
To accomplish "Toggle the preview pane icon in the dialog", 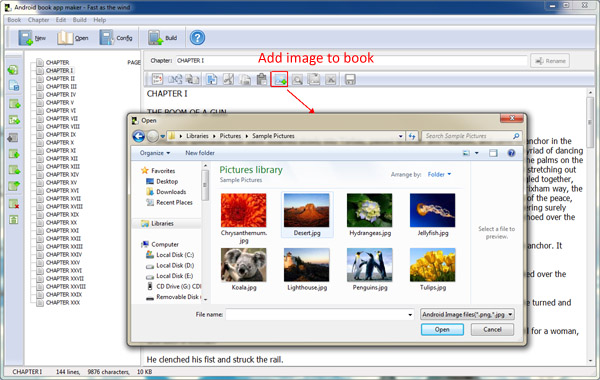I will click(493, 153).
